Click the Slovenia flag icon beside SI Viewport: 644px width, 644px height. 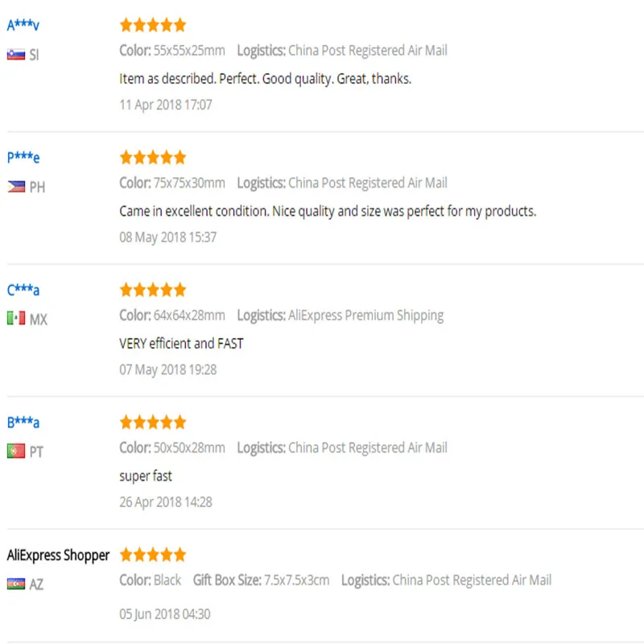[16, 55]
